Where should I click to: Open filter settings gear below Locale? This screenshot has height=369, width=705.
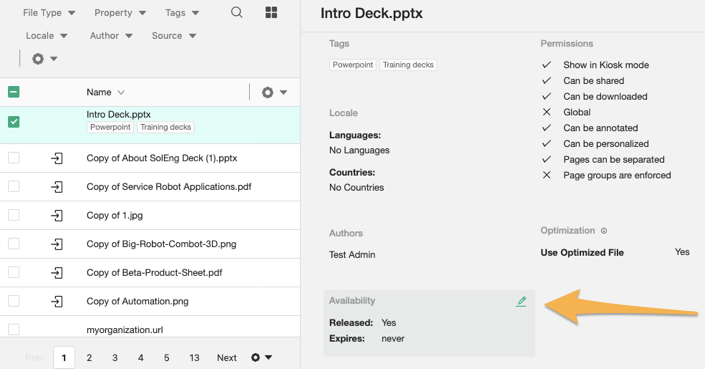click(38, 58)
